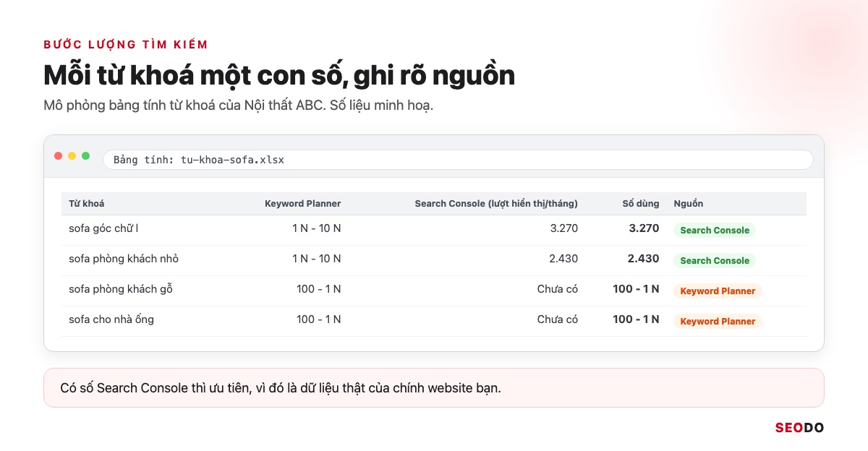Click Search Console badge for 'sofa góc chữ l'

tap(715, 230)
